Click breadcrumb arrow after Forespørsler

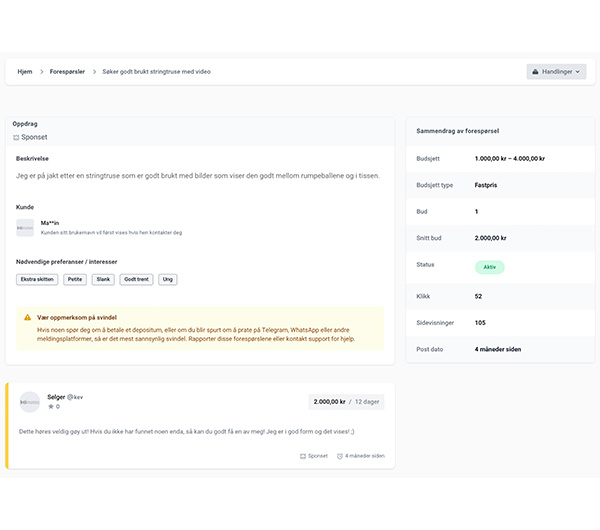coord(94,72)
